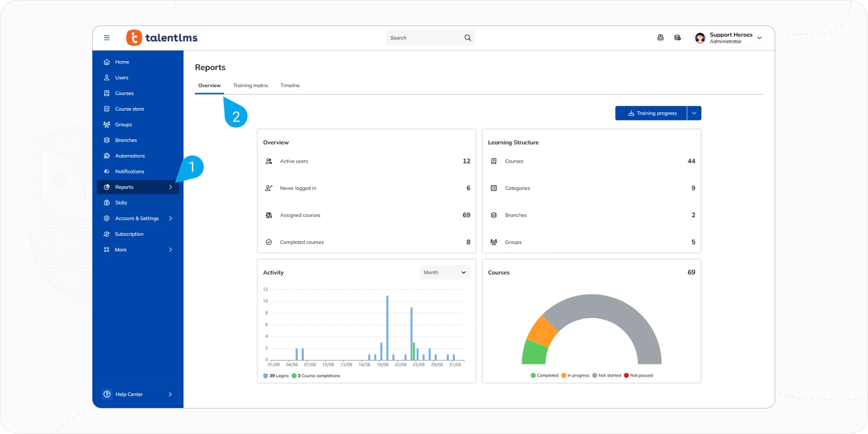Open the Month activity dropdown
Screen dimensions: 868x434
click(x=445, y=272)
